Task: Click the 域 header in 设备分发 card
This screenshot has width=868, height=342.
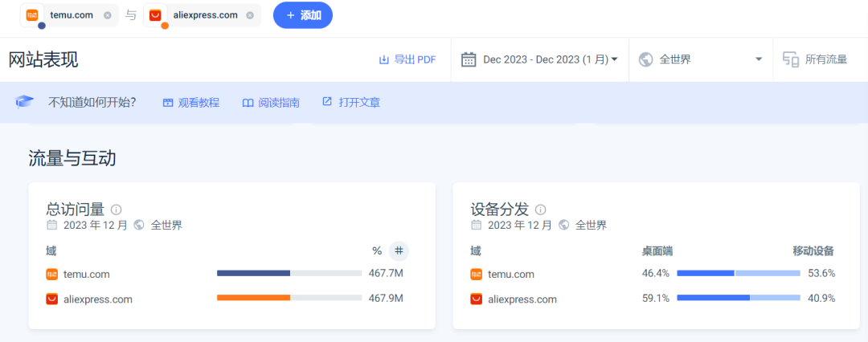Action: [476, 251]
